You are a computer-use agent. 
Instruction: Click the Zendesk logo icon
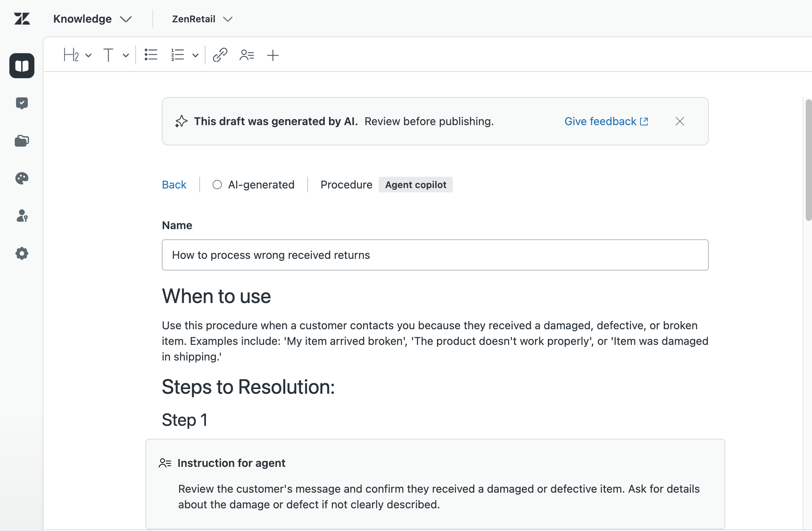(22, 19)
